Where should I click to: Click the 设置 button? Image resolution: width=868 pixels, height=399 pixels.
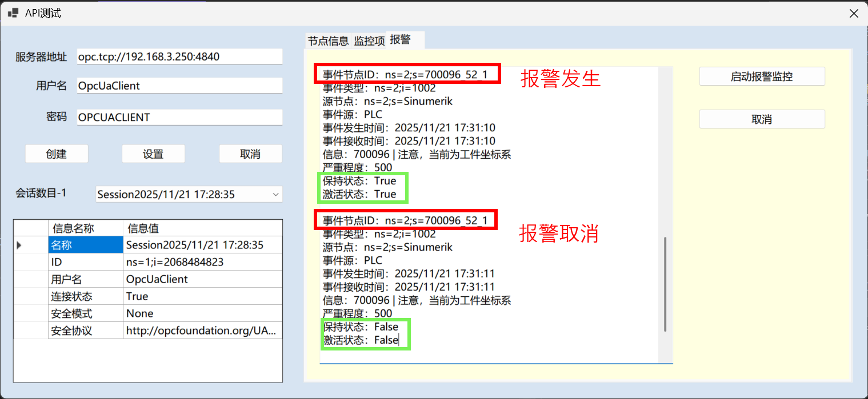(153, 154)
